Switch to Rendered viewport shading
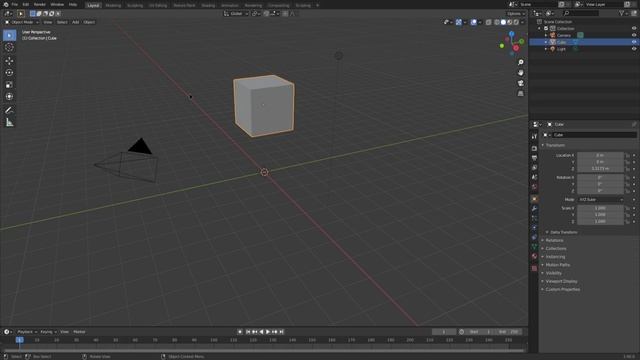The height and width of the screenshot is (360, 640). click(x=516, y=22)
